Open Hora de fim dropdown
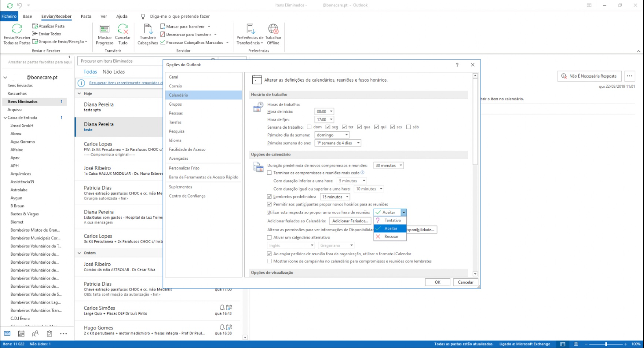 pyautogui.click(x=324, y=119)
